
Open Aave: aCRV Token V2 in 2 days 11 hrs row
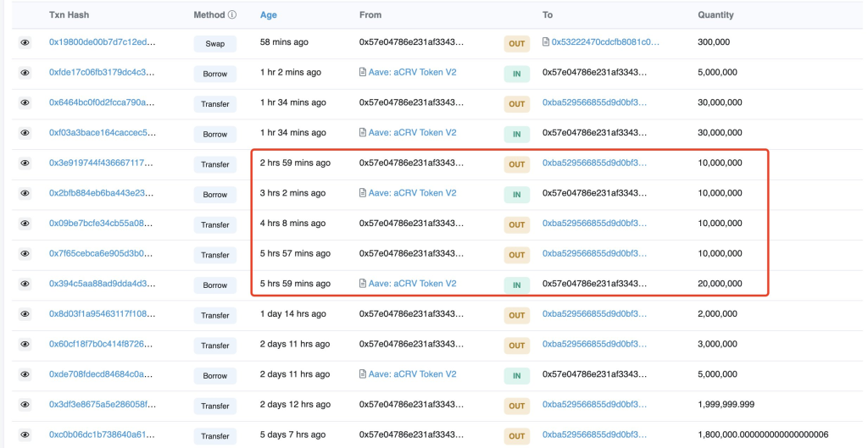click(x=413, y=374)
